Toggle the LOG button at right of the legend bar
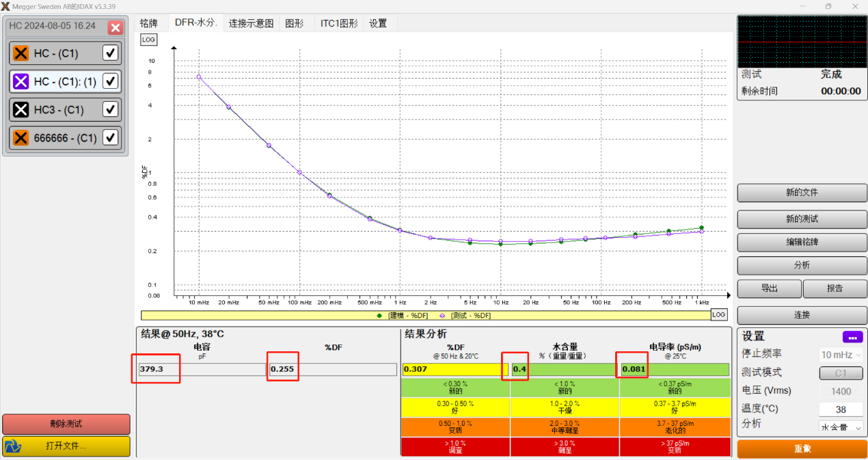Screen dimensions: 868x460 (718, 314)
